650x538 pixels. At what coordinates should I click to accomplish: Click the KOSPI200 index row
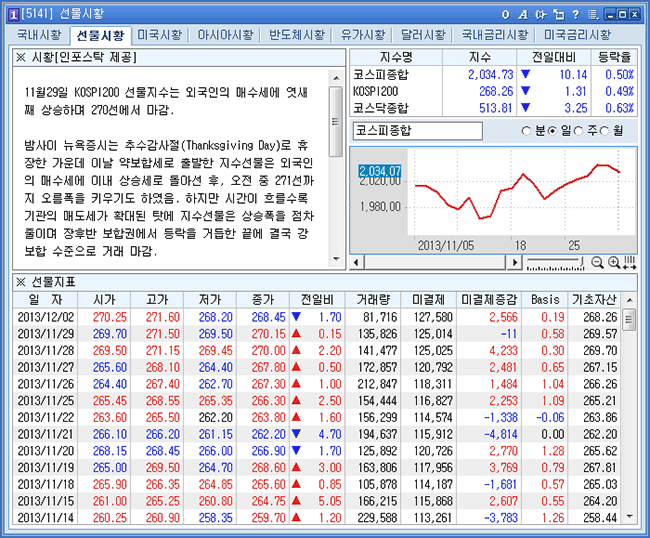click(x=494, y=91)
